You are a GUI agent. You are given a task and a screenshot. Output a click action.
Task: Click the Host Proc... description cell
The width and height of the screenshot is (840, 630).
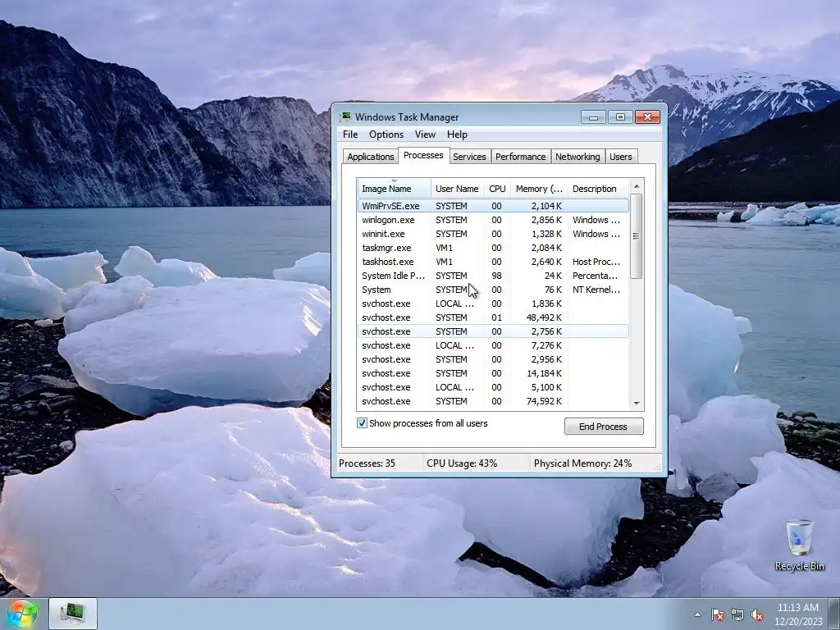click(596, 262)
